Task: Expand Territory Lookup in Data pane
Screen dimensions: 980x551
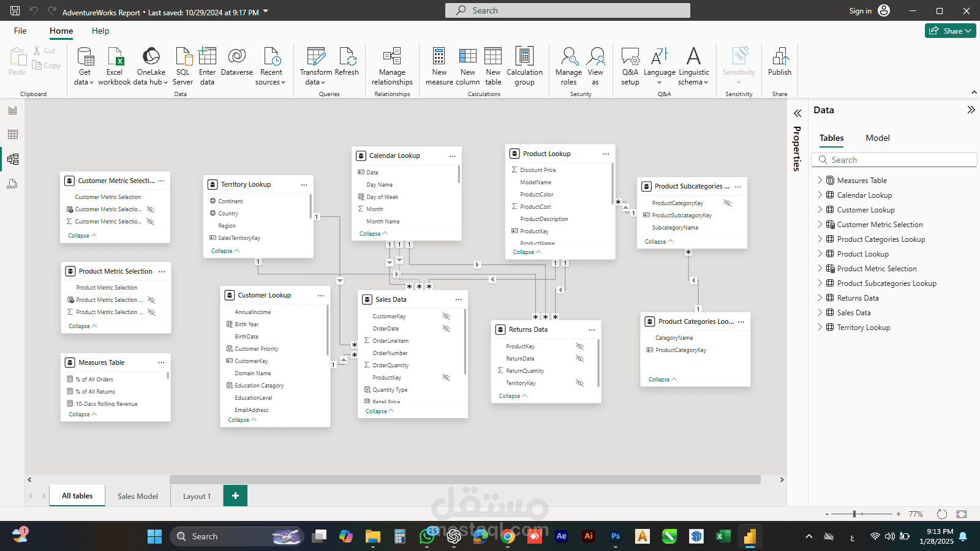Action: click(820, 328)
